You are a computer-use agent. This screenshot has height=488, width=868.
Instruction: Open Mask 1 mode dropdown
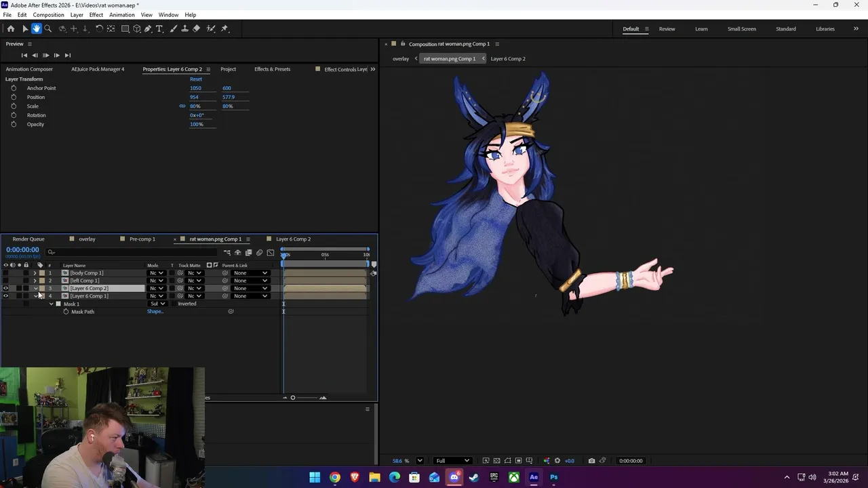[x=157, y=304]
